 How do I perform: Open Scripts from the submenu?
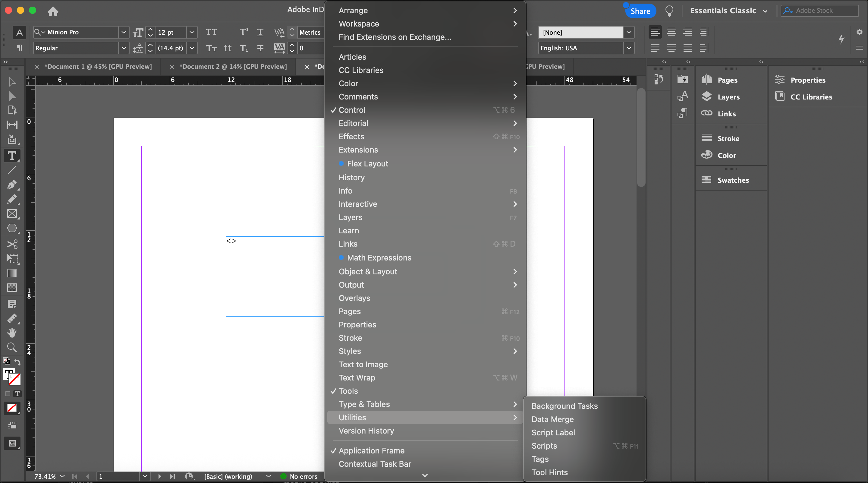pyautogui.click(x=544, y=446)
